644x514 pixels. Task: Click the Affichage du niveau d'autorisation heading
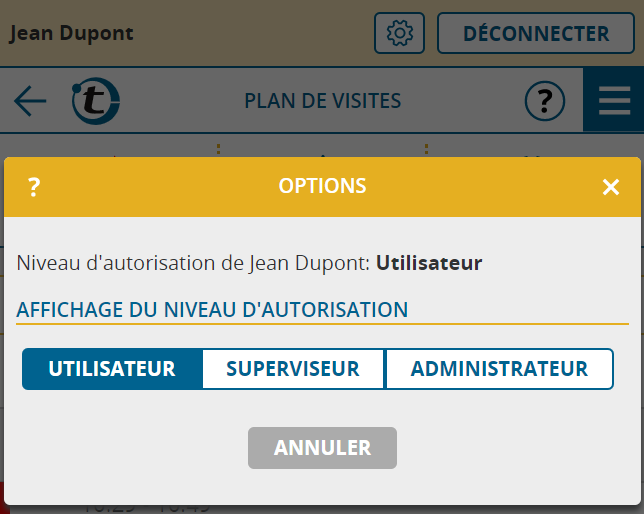click(x=212, y=309)
